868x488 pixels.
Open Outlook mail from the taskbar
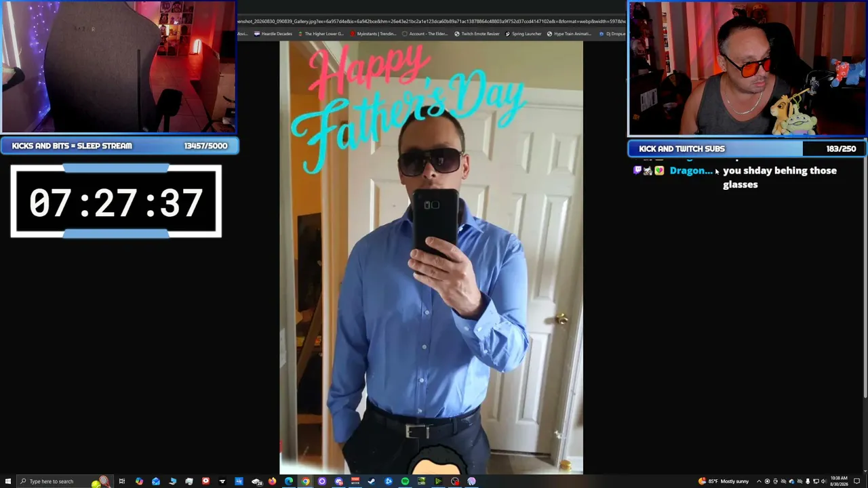pyautogui.click(x=156, y=481)
